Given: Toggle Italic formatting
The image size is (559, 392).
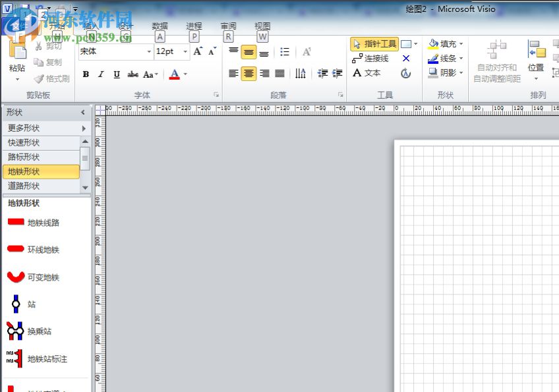Looking at the screenshot, I should (102, 74).
